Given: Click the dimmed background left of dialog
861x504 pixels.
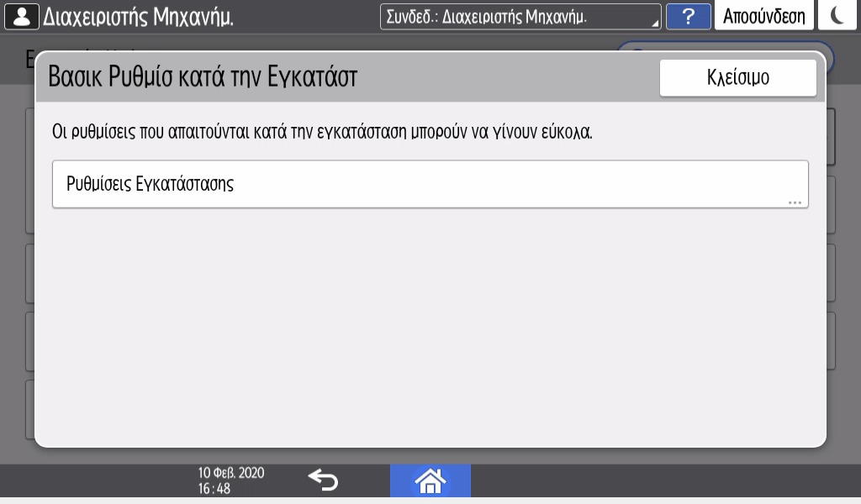Looking at the screenshot, I should click(16, 252).
